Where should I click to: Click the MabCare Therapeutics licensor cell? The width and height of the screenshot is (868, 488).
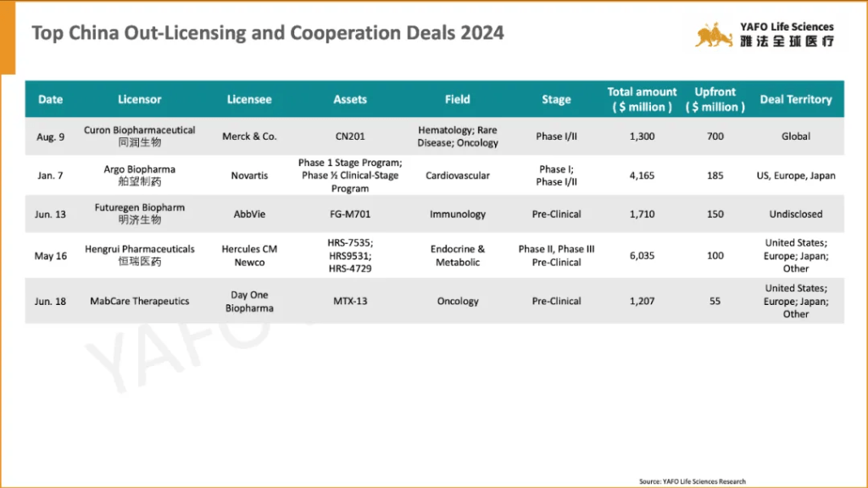139,301
